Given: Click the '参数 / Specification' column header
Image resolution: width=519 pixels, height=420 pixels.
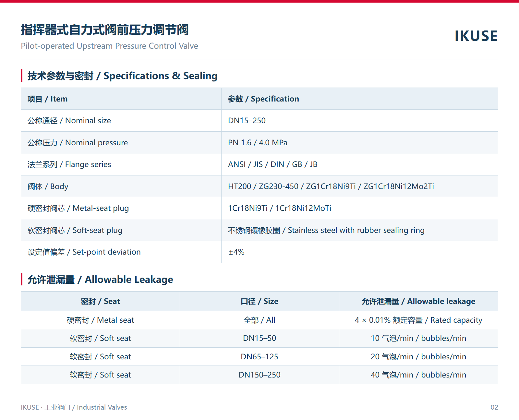Looking at the screenshot, I should click(360, 99).
